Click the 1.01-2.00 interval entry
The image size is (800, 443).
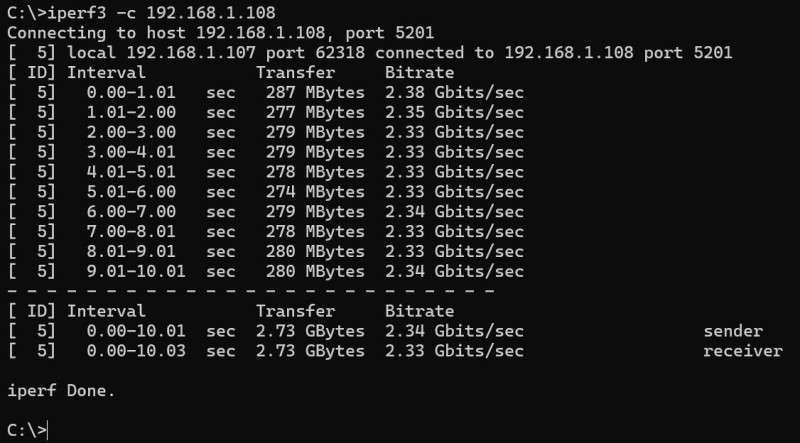pos(132,112)
